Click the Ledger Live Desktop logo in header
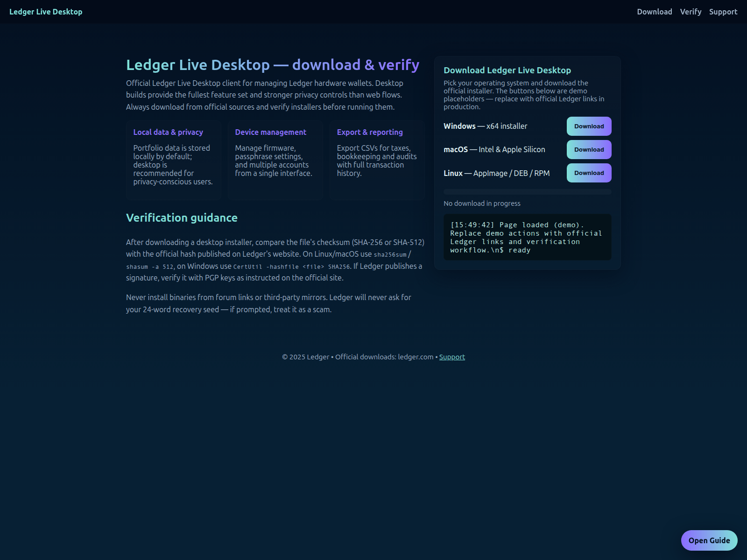 (x=46, y=12)
